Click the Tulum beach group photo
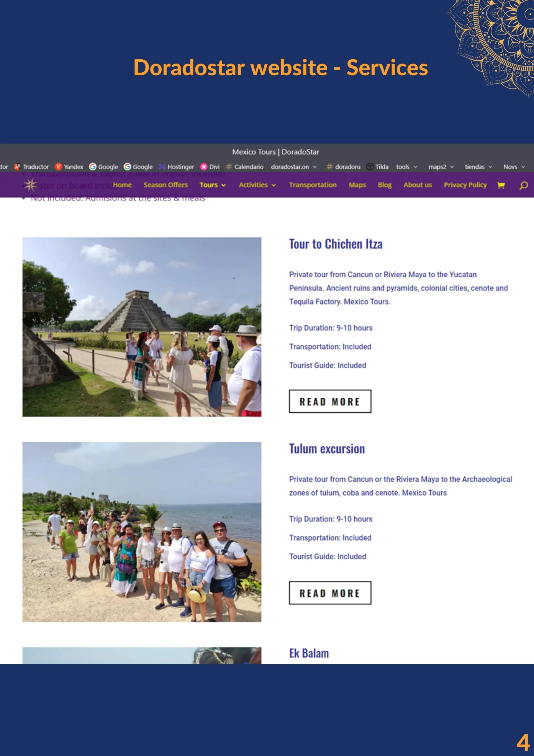This screenshot has height=756, width=534. point(142,532)
